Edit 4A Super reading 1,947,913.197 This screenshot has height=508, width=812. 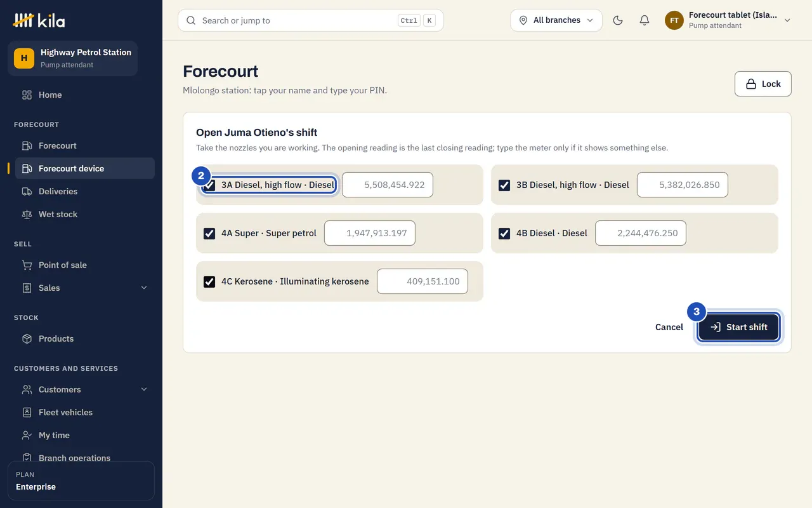coord(370,233)
